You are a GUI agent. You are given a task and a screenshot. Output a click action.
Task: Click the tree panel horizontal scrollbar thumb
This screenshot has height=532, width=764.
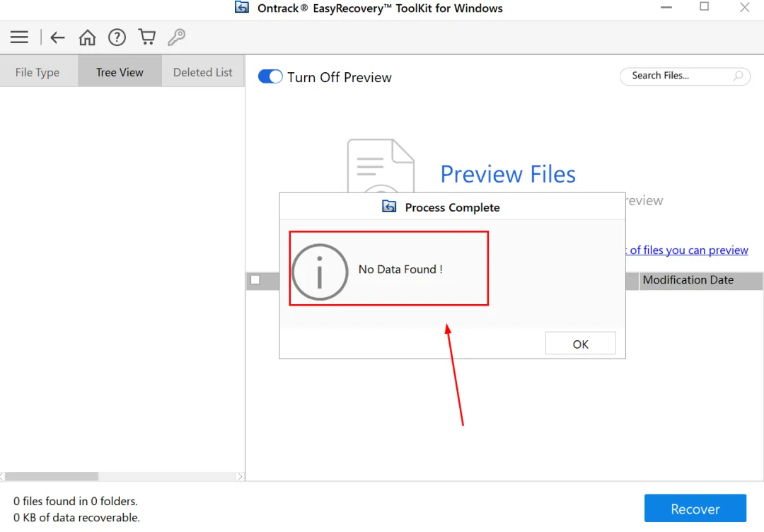pos(52,476)
